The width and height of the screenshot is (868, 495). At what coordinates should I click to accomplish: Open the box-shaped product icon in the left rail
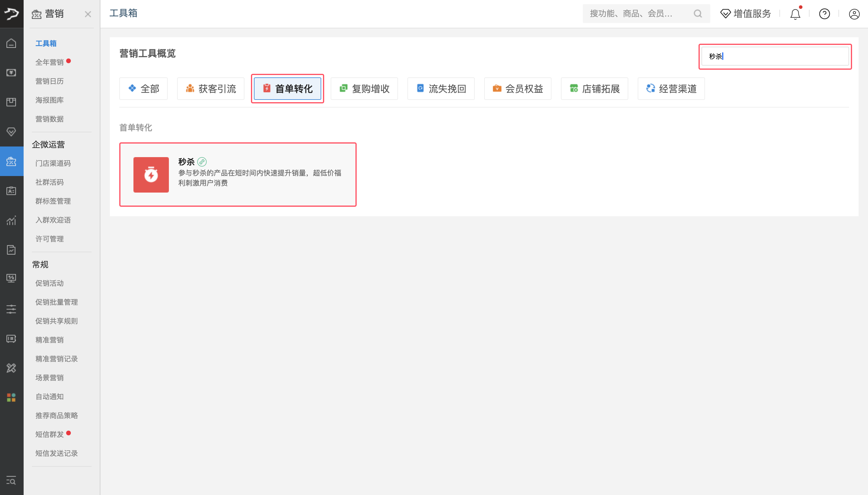point(11,102)
